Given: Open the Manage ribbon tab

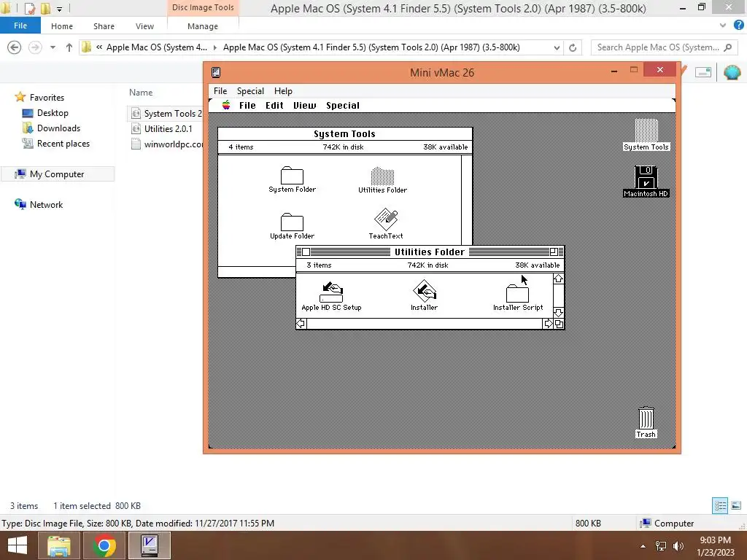Looking at the screenshot, I should pos(203,26).
